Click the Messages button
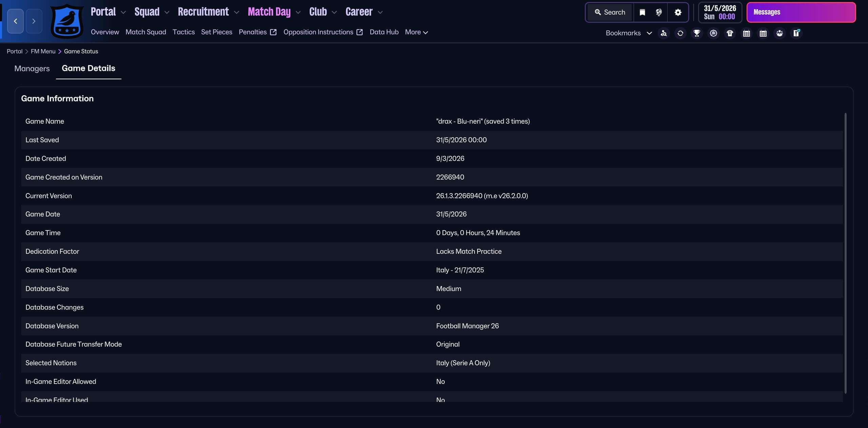The width and height of the screenshot is (868, 428). tap(801, 13)
